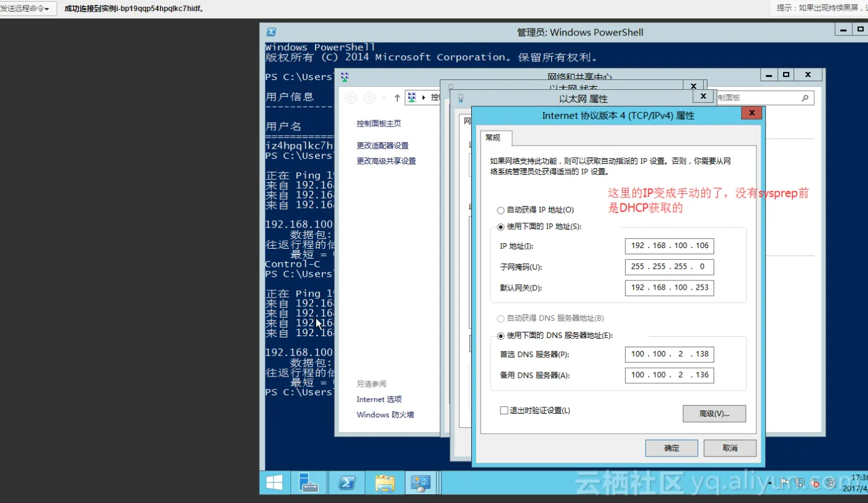Click the IP address input field
Screen dimensions: 868x503
(x=669, y=246)
